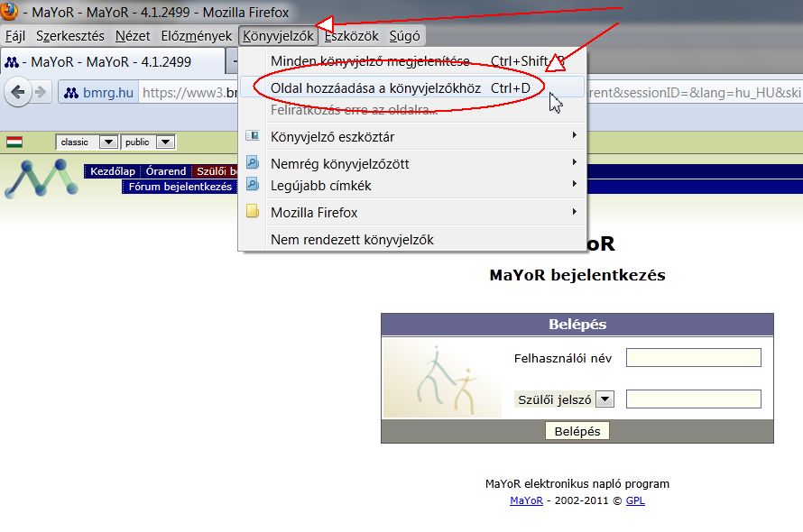Open the Legújabb címkék submenu
This screenshot has height=532, width=803.
320,186
